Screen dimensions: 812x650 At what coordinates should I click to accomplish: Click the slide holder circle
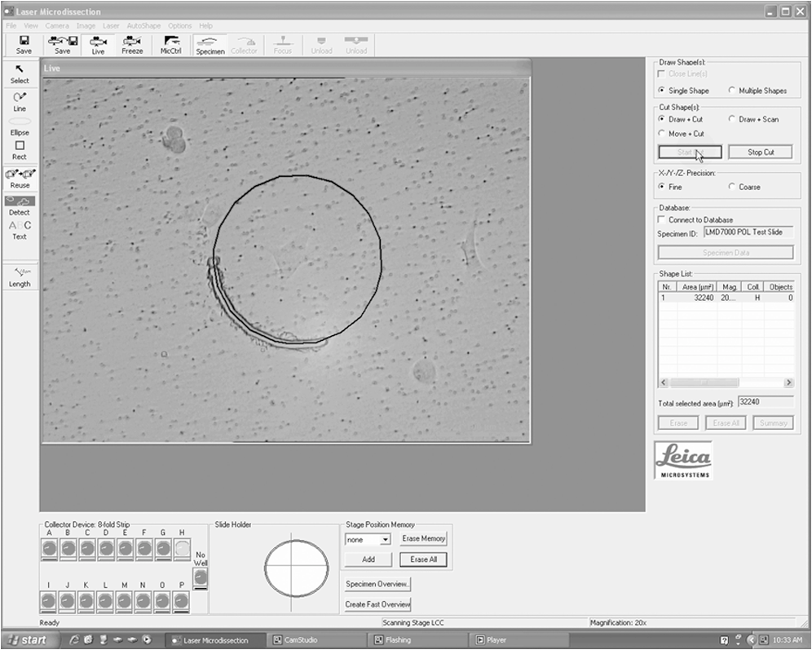296,568
